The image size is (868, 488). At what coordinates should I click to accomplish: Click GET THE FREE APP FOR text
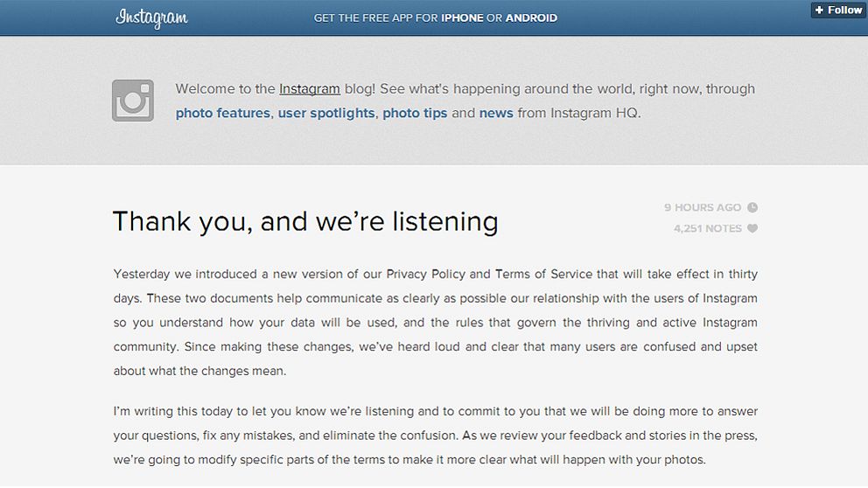point(376,17)
